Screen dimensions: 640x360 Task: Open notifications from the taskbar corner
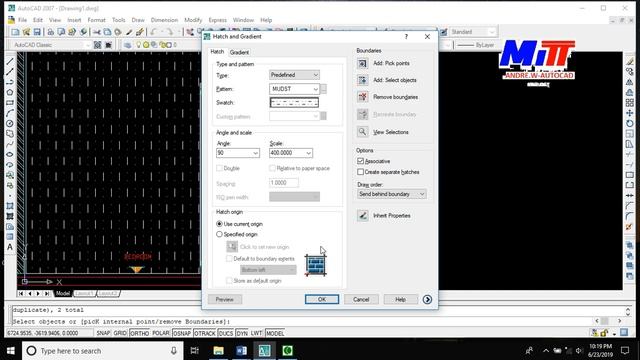625,351
